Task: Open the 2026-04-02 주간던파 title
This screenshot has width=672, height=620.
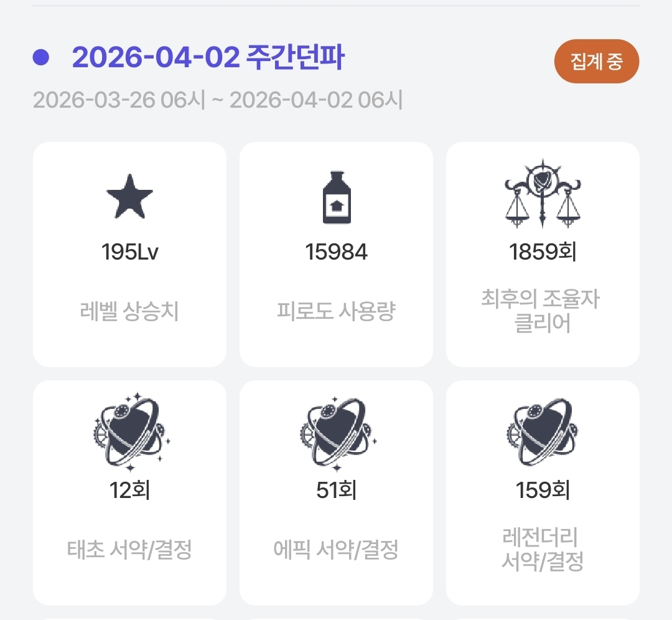Action: (x=208, y=59)
